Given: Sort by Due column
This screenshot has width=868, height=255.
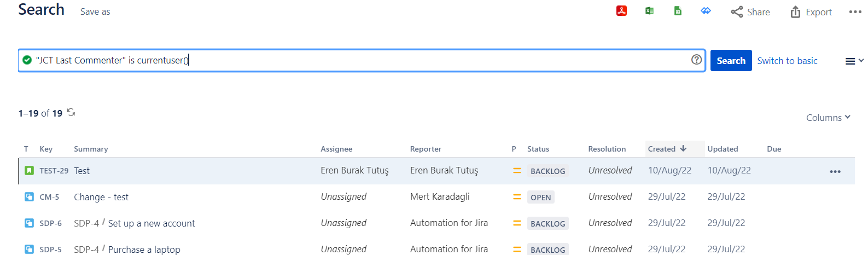Looking at the screenshot, I should click(774, 149).
